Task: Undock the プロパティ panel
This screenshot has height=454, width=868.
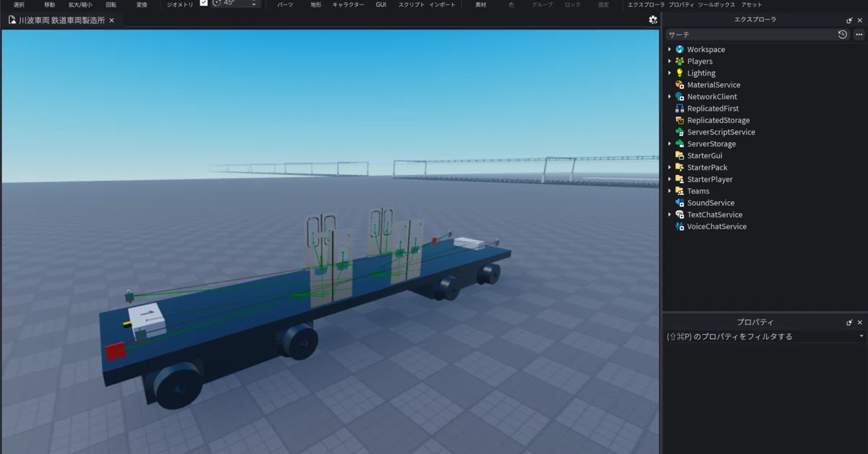Action: coord(849,322)
